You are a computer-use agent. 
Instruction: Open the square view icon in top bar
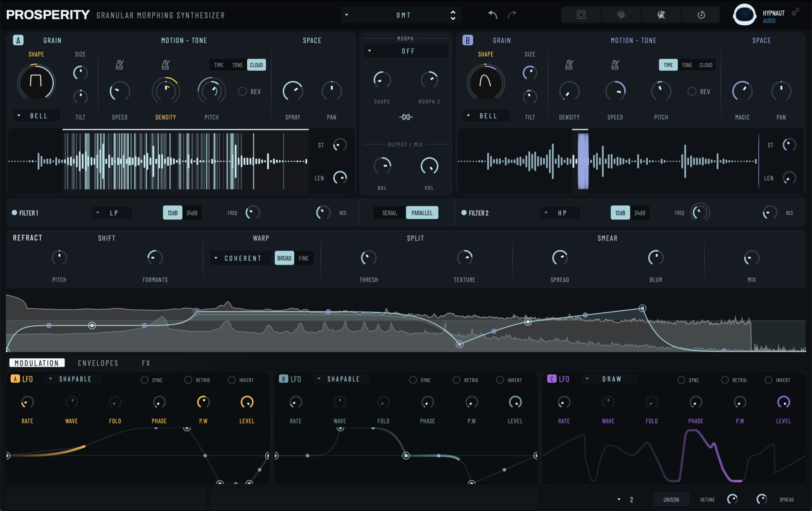[581, 15]
